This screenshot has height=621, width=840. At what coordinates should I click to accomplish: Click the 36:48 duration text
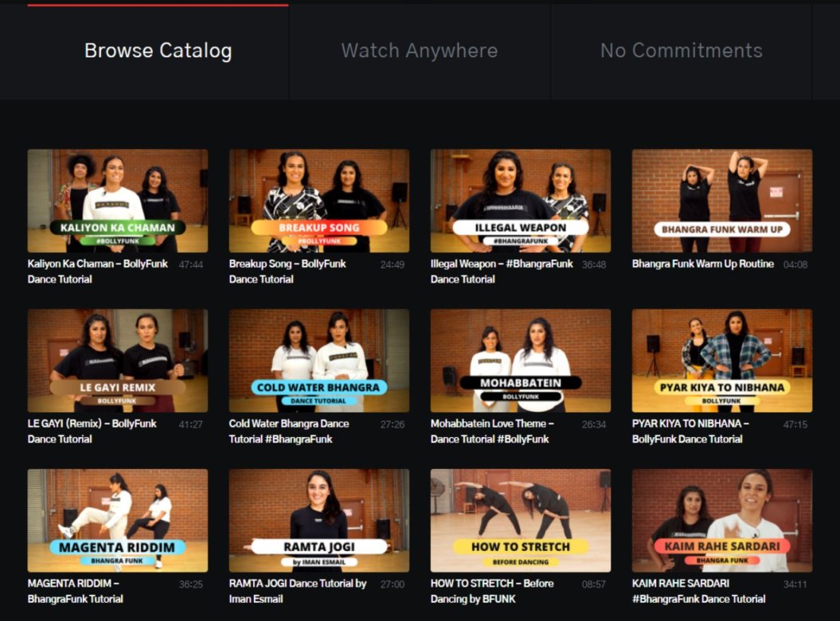point(593,264)
